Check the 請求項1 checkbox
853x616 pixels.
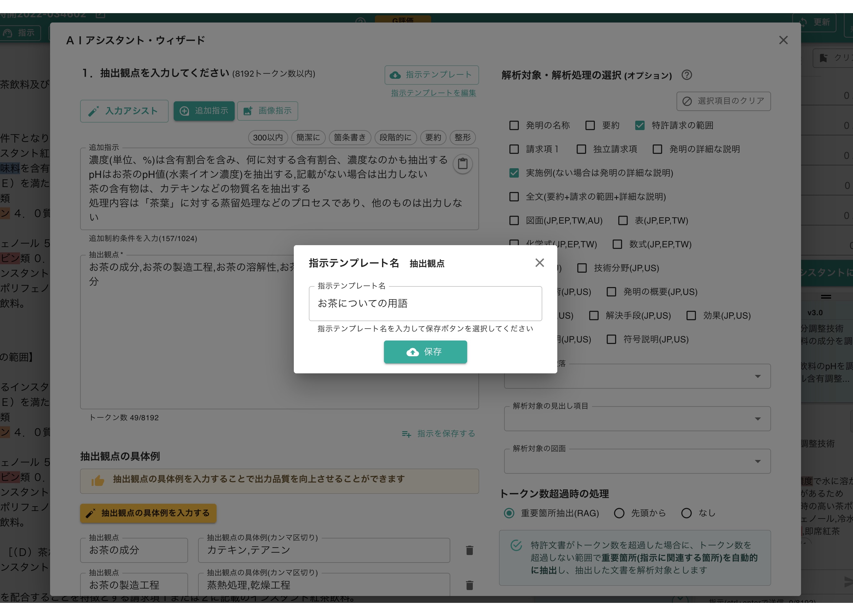tap(514, 149)
